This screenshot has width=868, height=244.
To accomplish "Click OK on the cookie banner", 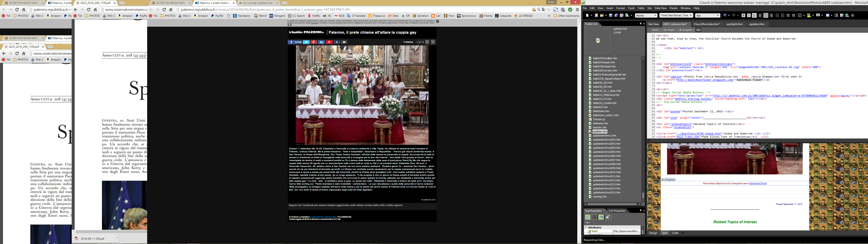I will tap(289, 25).
